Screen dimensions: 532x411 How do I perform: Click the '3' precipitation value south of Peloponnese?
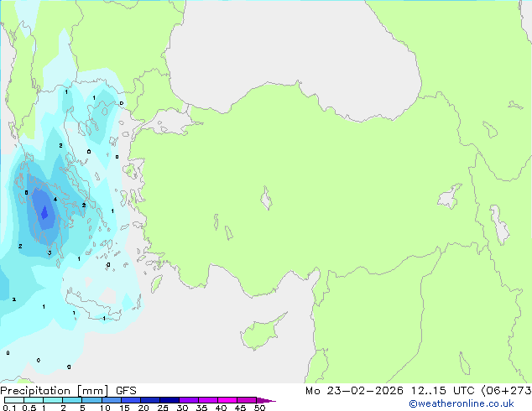(50, 252)
